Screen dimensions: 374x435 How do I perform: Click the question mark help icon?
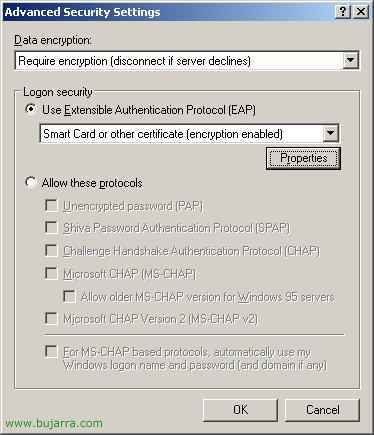coord(342,12)
